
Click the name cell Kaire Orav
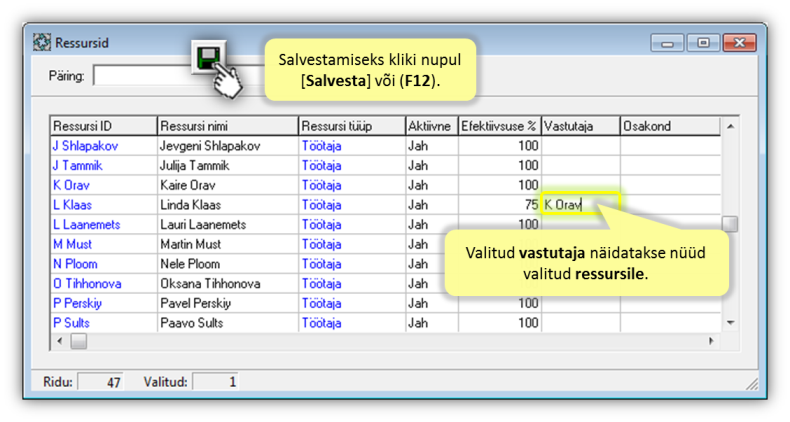228,185
